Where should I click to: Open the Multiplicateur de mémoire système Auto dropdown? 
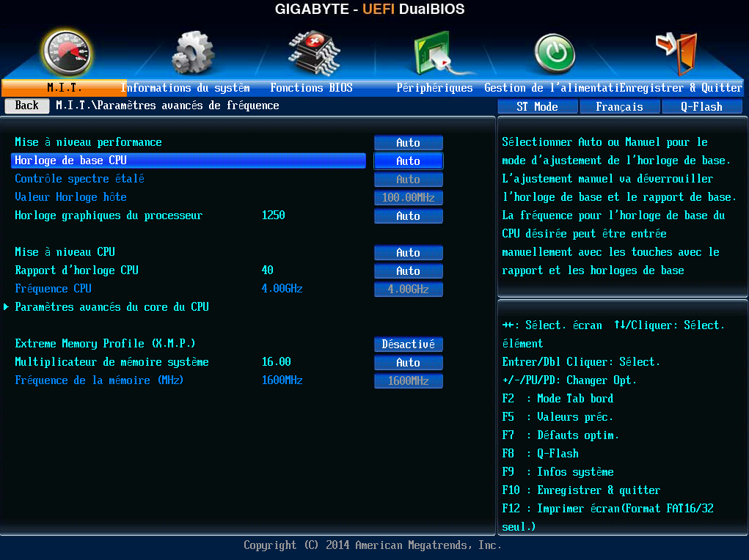click(409, 363)
